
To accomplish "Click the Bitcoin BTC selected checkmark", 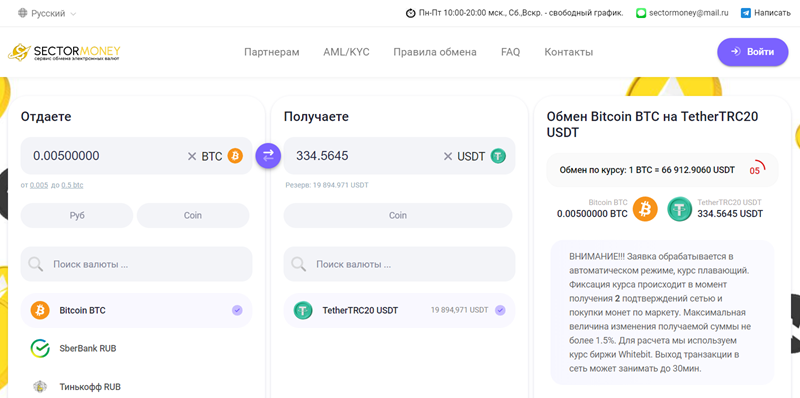I will coord(237,310).
